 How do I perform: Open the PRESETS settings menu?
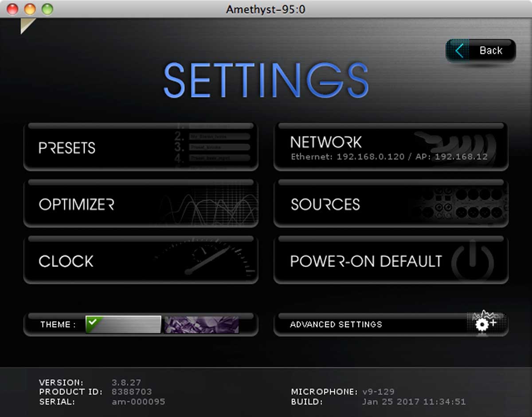(67, 148)
